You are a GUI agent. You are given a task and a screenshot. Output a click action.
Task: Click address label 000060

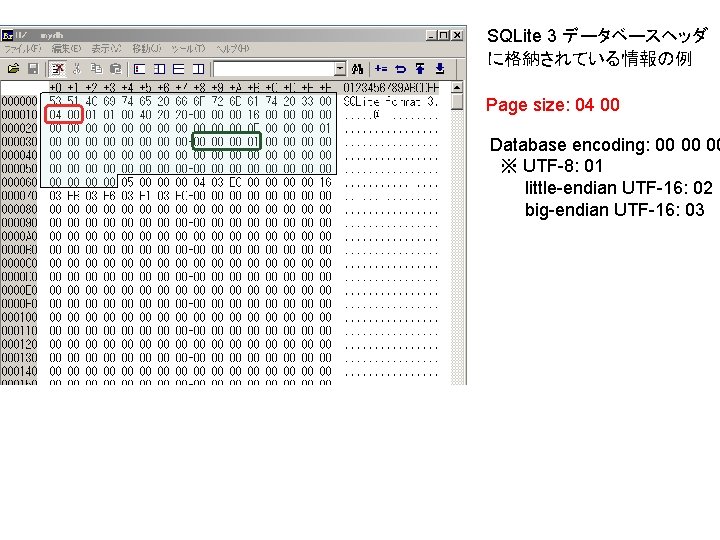point(19,182)
